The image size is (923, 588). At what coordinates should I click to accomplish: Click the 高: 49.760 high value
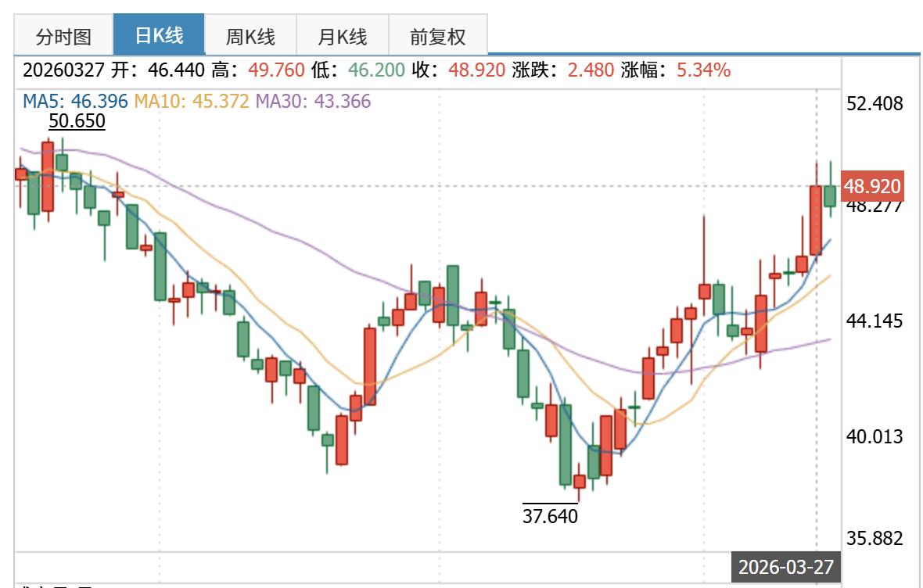pyautogui.click(x=258, y=70)
